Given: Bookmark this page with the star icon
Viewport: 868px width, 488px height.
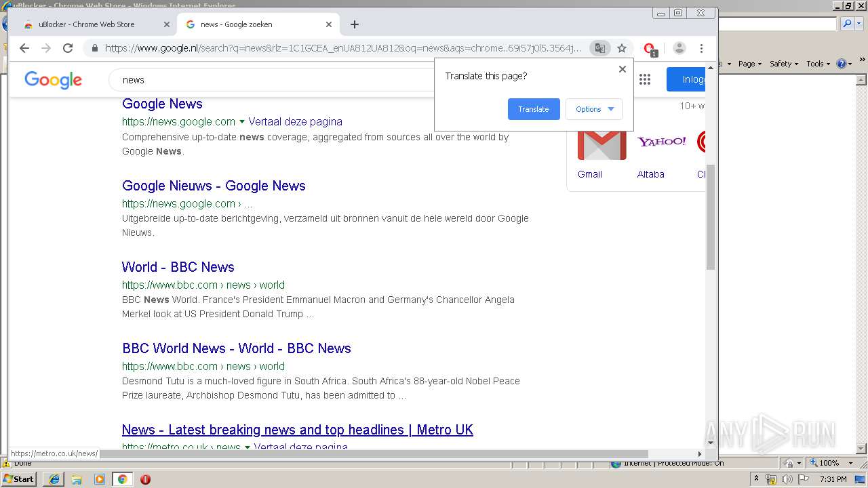Looking at the screenshot, I should (621, 48).
